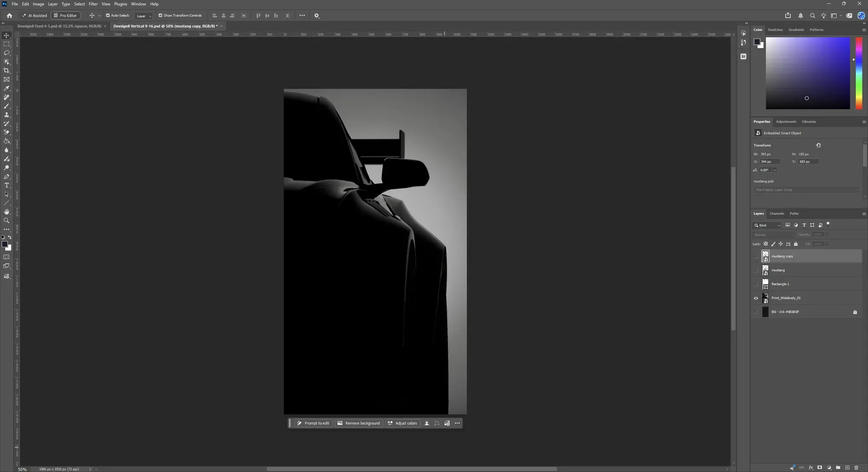Screen dimensions: 868x472
Task: Hide the Print_Widebody_01 layer
Action: pyautogui.click(x=756, y=298)
